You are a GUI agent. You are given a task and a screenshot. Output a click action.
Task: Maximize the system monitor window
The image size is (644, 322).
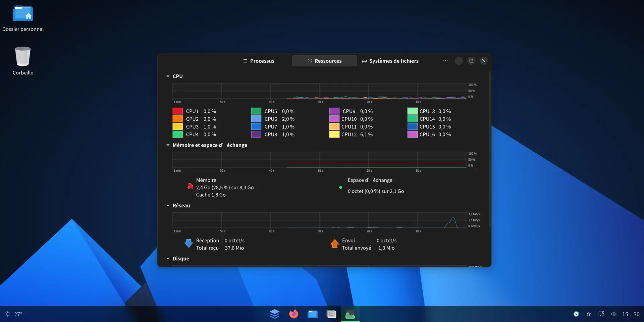pyautogui.click(x=471, y=61)
